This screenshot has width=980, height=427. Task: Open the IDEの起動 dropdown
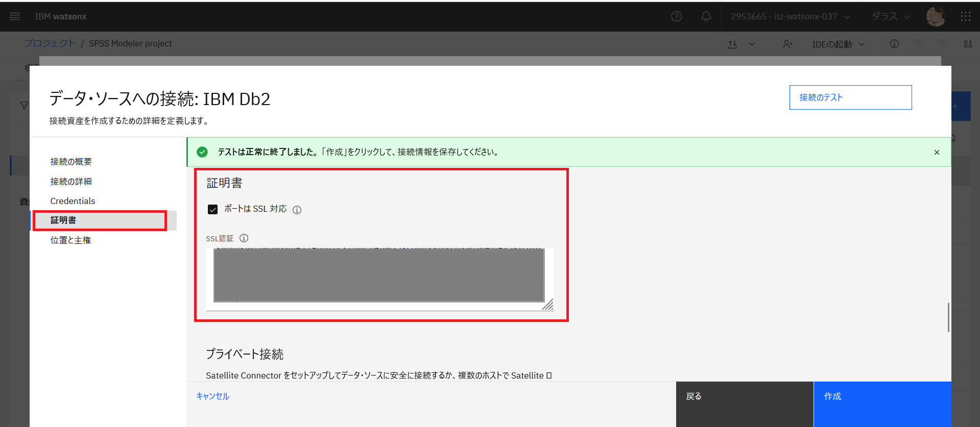point(839,44)
